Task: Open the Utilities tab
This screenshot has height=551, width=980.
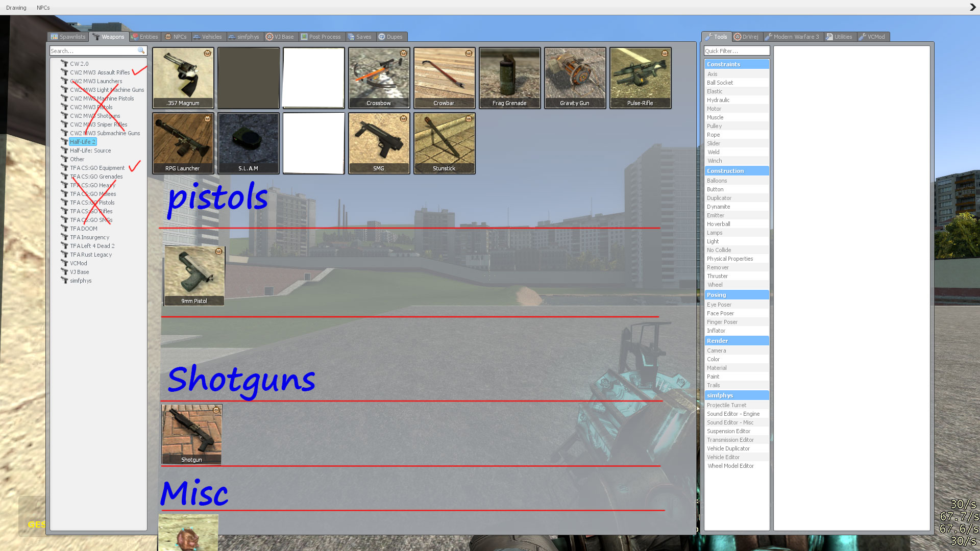Action: (839, 37)
